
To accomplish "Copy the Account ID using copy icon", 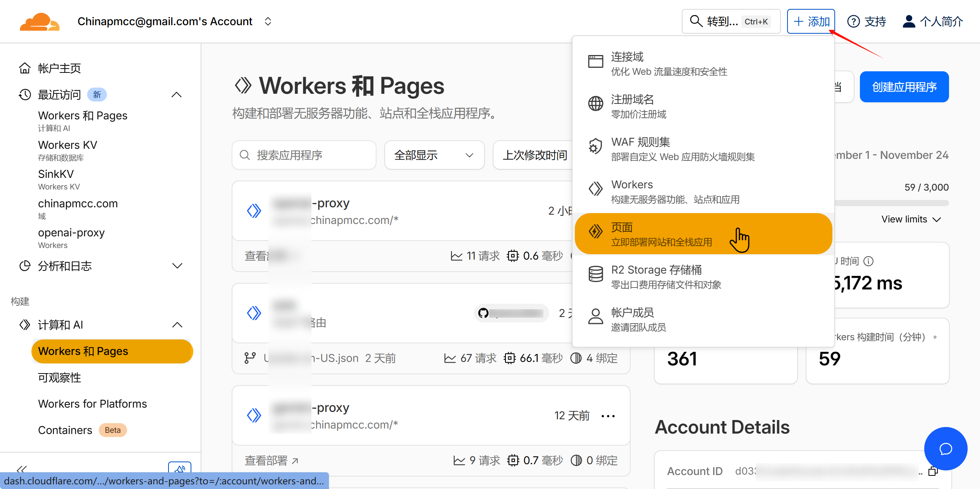I will click(x=933, y=472).
